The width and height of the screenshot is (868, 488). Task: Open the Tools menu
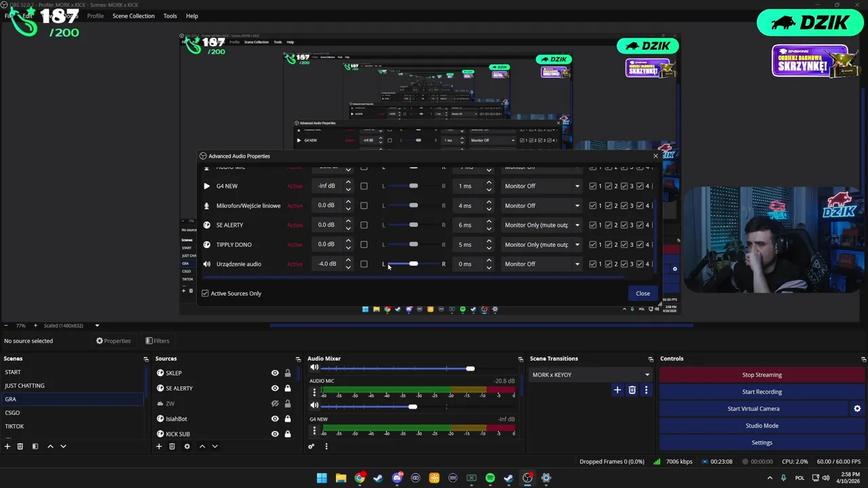170,16
